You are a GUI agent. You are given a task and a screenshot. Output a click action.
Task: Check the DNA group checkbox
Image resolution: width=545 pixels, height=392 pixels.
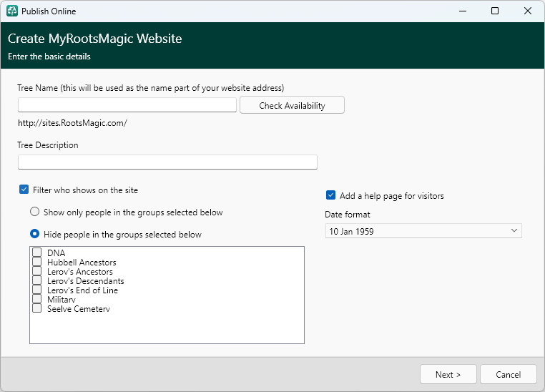coord(37,253)
